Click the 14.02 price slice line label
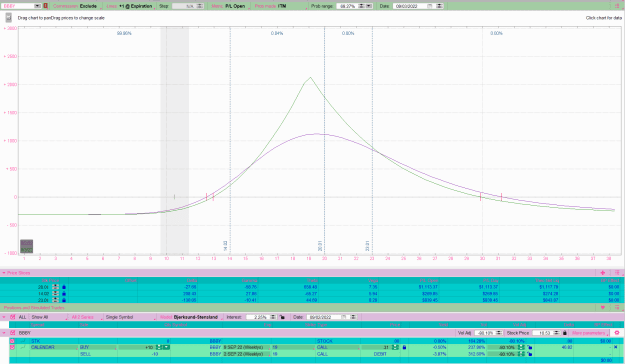This screenshot has width=625, height=364. click(x=225, y=246)
